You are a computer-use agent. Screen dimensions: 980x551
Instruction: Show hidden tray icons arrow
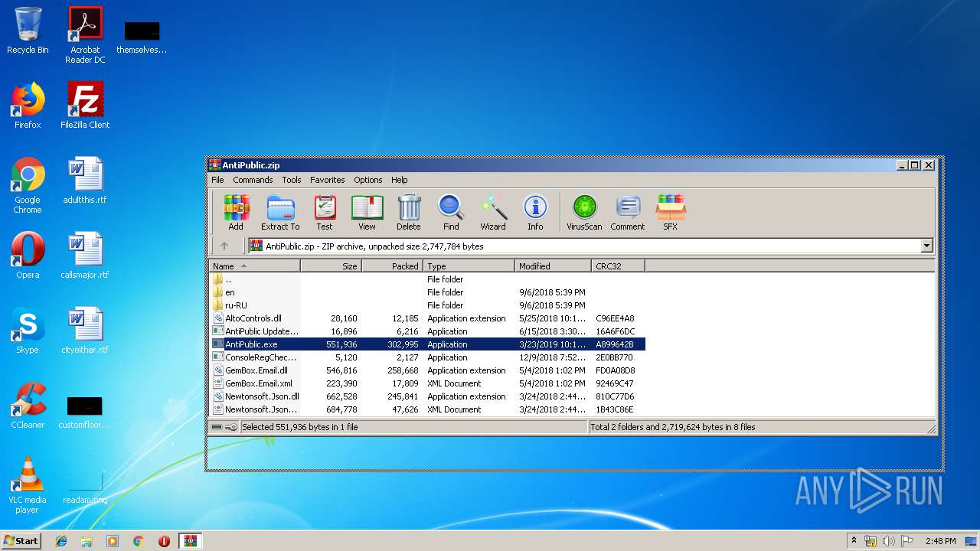pos(854,541)
